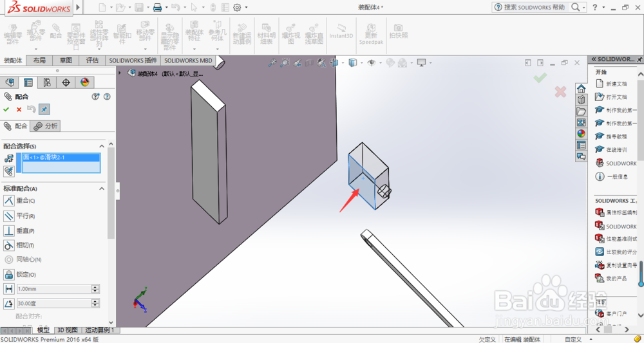Accept via the green checkmark in the graphics corner
This screenshot has width=644, height=343.
(x=540, y=77)
